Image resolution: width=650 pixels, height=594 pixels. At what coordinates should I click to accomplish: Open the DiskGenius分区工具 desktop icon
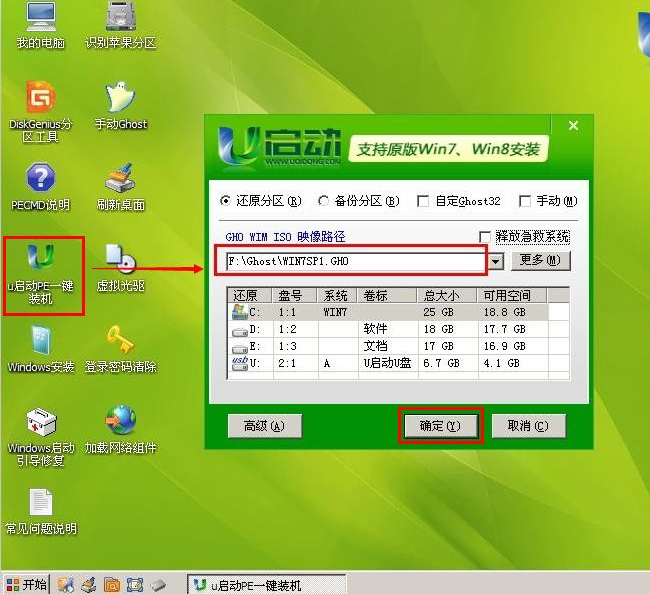(40, 98)
